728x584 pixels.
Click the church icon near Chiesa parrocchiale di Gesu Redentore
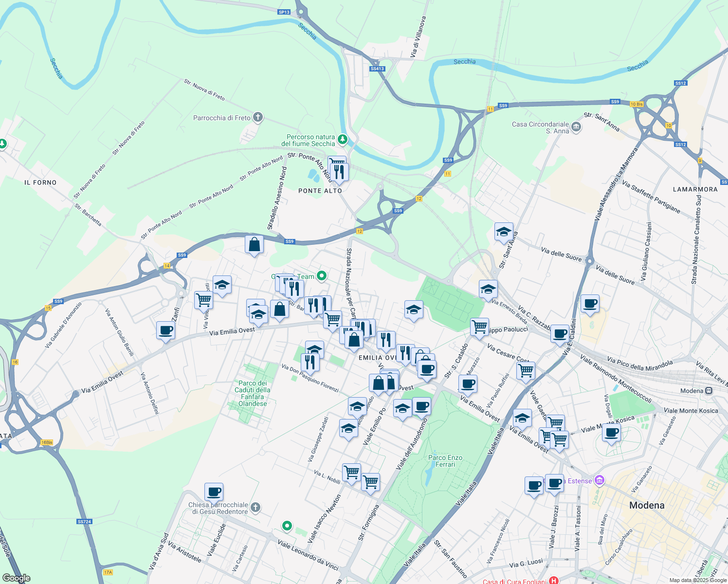tap(255, 508)
